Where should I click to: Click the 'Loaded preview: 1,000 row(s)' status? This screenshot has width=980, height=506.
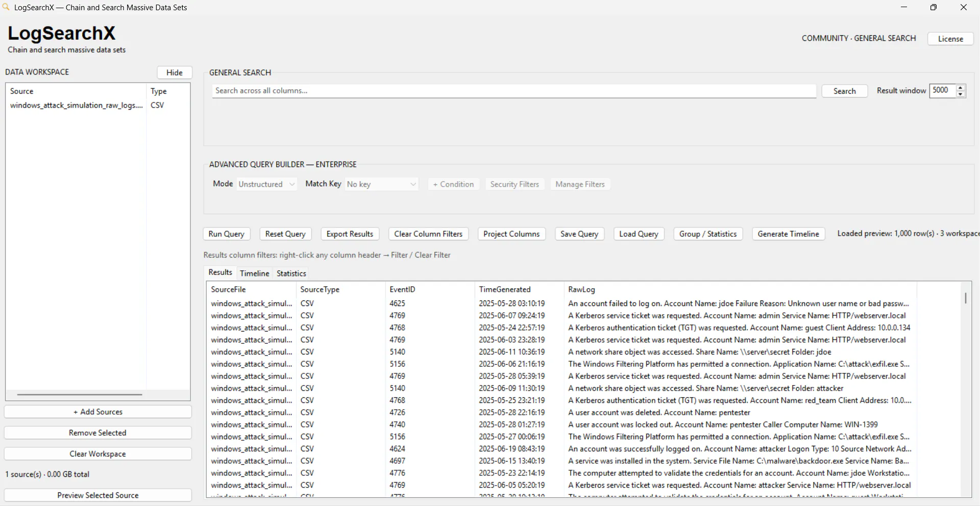pyautogui.click(x=886, y=233)
